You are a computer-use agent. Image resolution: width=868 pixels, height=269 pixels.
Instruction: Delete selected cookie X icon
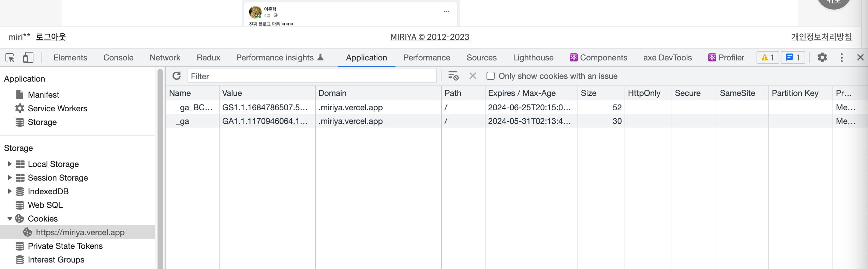(x=473, y=76)
